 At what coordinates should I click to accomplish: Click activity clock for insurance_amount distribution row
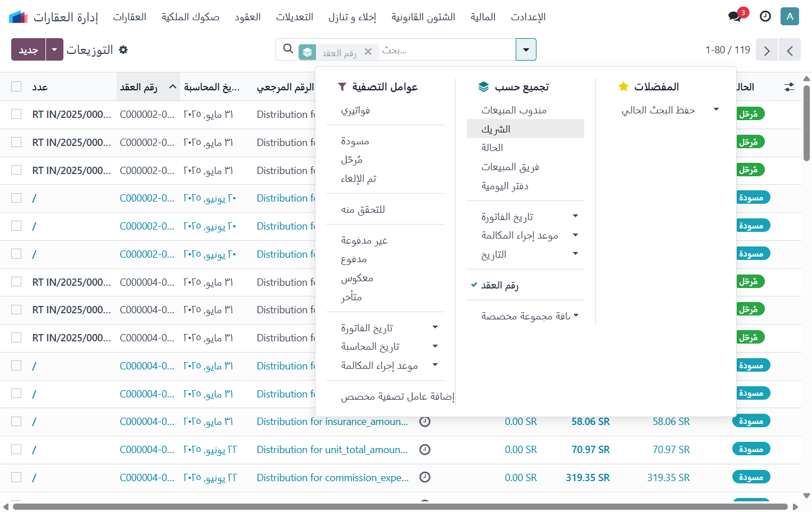point(425,422)
